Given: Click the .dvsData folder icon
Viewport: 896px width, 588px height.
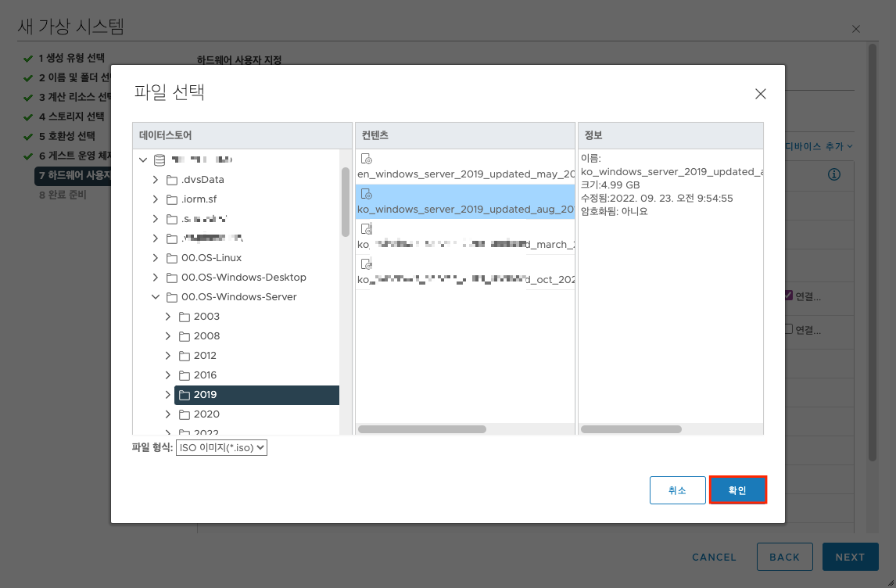Looking at the screenshot, I should point(172,180).
